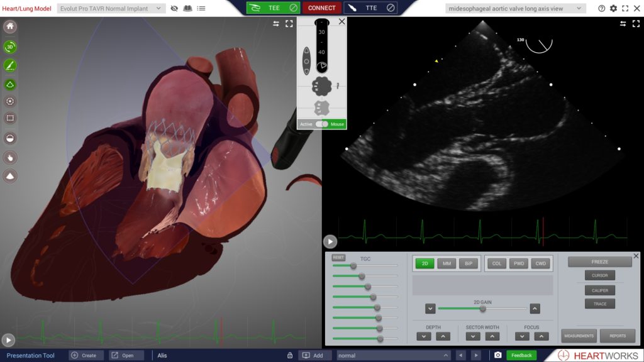Decrease 2D gain with the down arrow
The image size is (644, 362).
click(430, 309)
